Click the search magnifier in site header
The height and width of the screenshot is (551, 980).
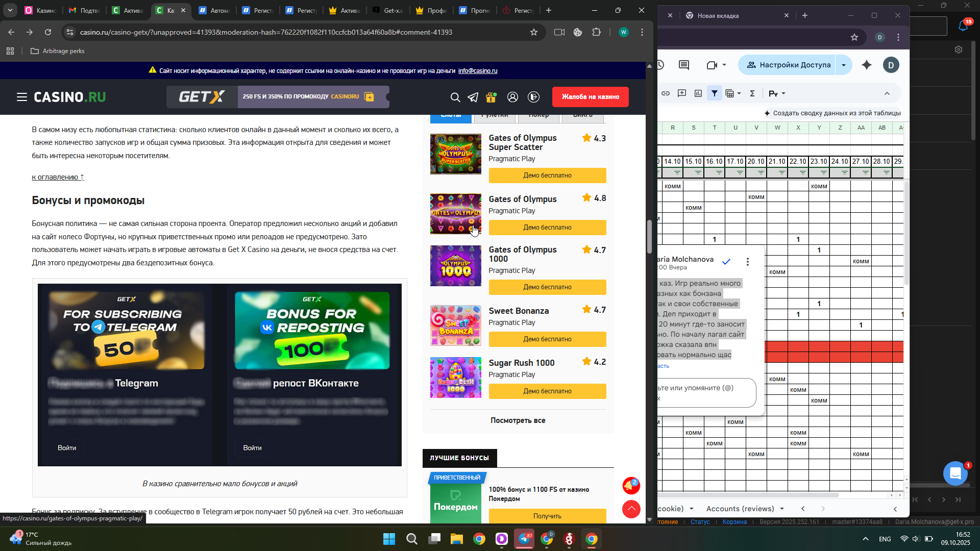click(x=455, y=97)
